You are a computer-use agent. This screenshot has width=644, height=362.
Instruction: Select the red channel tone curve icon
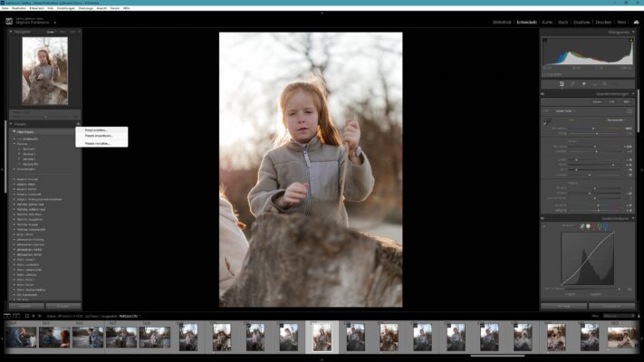(594, 226)
